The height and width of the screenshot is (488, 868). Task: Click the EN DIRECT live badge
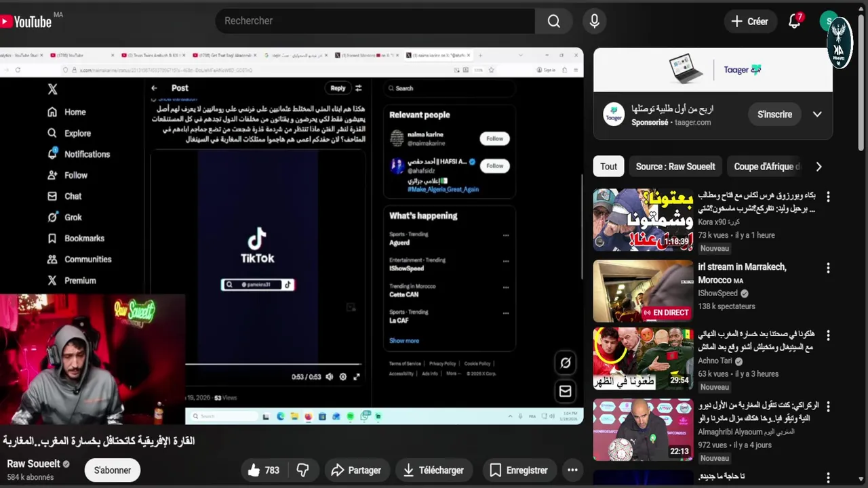[667, 312]
